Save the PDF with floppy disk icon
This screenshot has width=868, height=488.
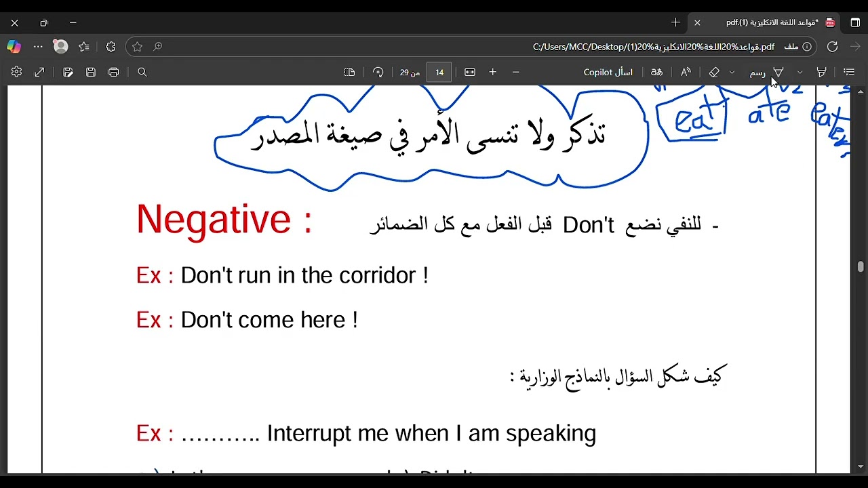(x=91, y=72)
